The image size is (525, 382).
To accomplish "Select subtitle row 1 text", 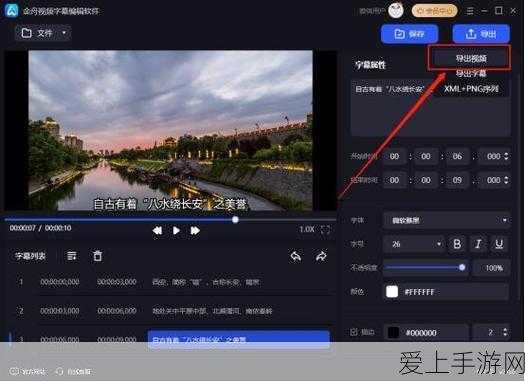I will click(x=206, y=282).
